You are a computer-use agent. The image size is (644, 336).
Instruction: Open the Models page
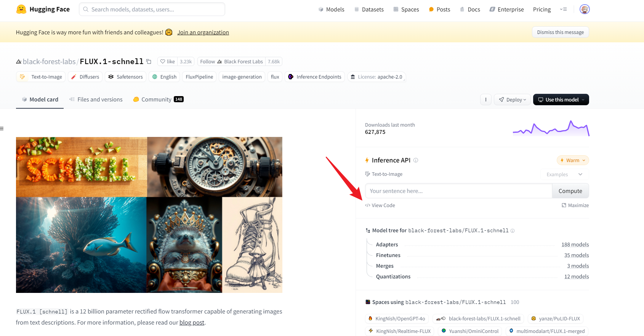[x=331, y=9]
